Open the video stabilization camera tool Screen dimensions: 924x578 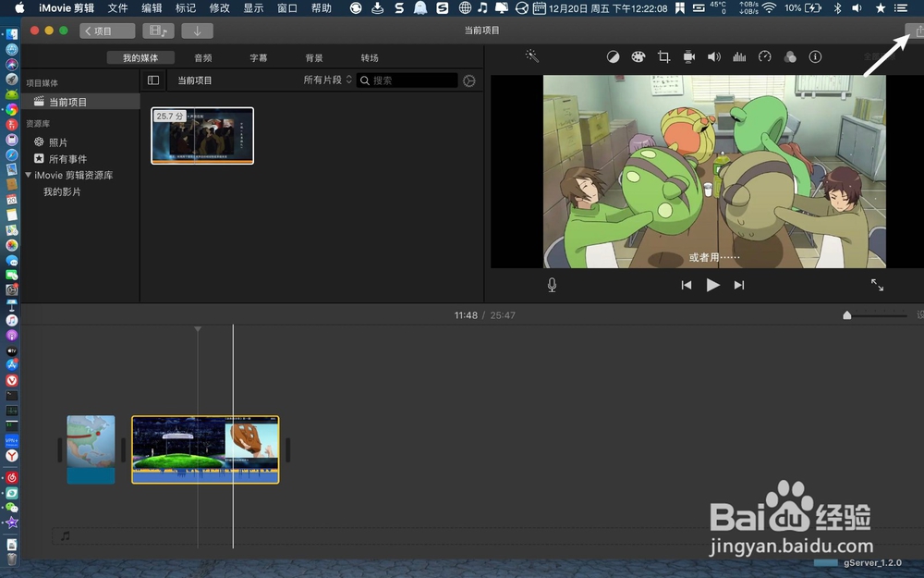click(x=689, y=56)
